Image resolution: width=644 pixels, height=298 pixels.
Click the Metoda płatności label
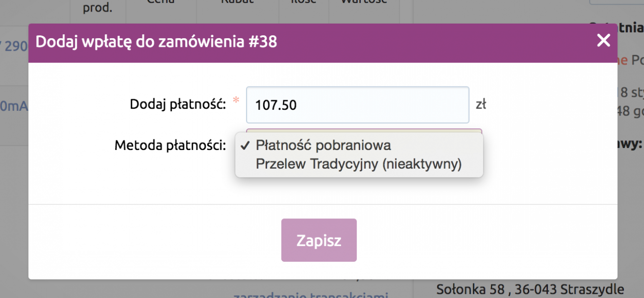tap(170, 146)
